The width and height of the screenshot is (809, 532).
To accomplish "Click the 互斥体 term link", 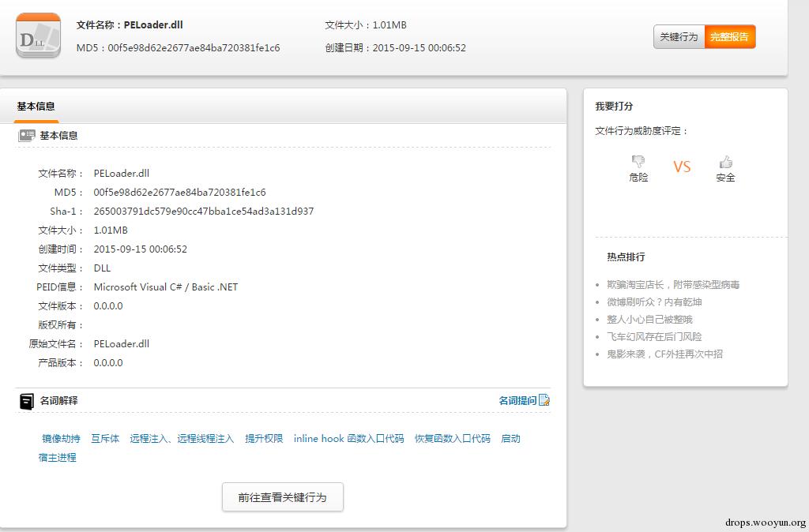I will pyautogui.click(x=105, y=439).
